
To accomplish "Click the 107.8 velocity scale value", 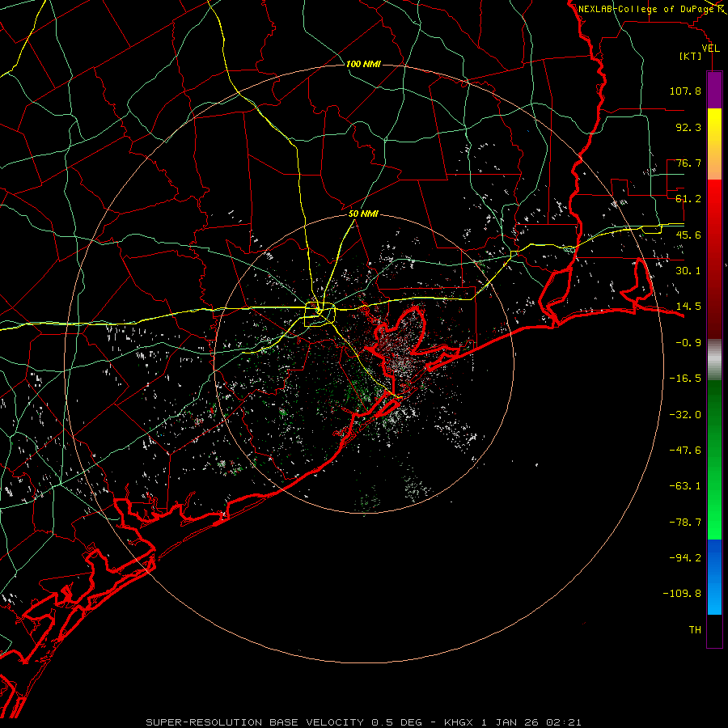I will click(x=685, y=91).
